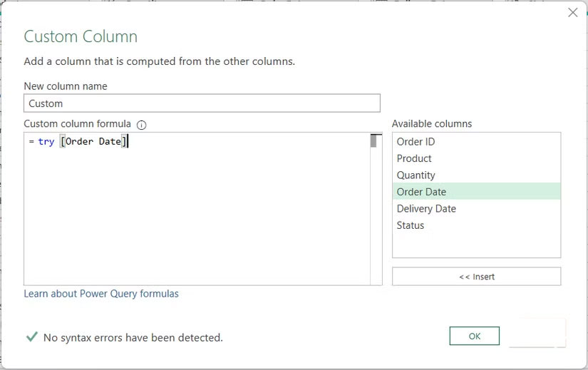Viewport: 588px width, 370px height.
Task: Close the Custom Column dialog
Action: [x=572, y=12]
